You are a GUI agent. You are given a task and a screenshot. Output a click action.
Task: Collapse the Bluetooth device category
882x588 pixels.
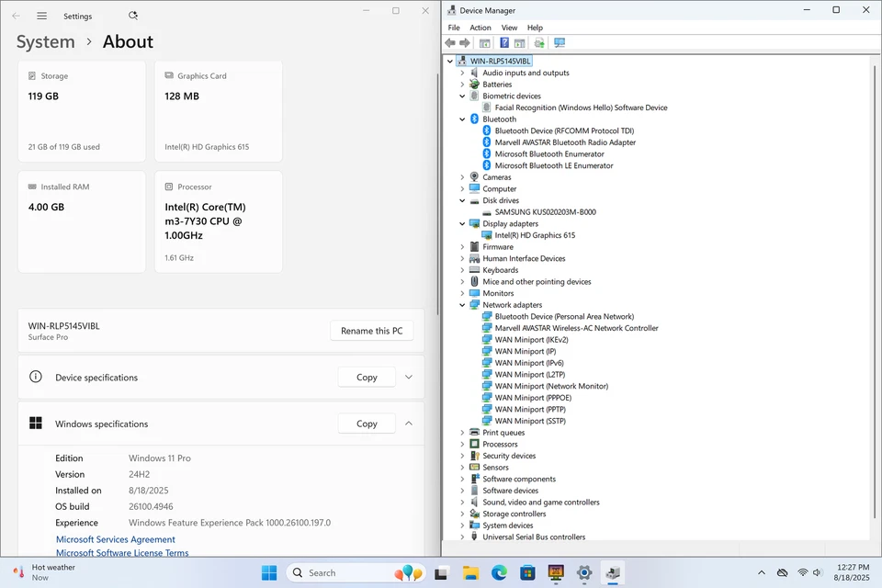pyautogui.click(x=462, y=119)
